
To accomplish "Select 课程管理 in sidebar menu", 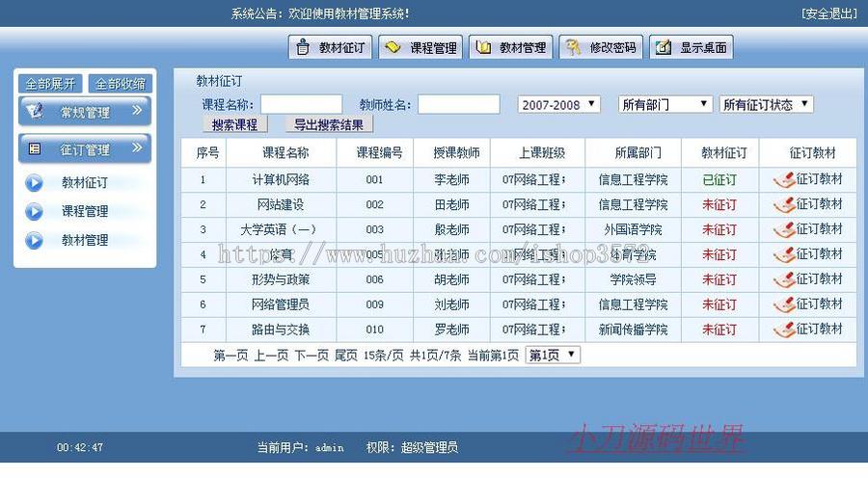I will click(85, 211).
